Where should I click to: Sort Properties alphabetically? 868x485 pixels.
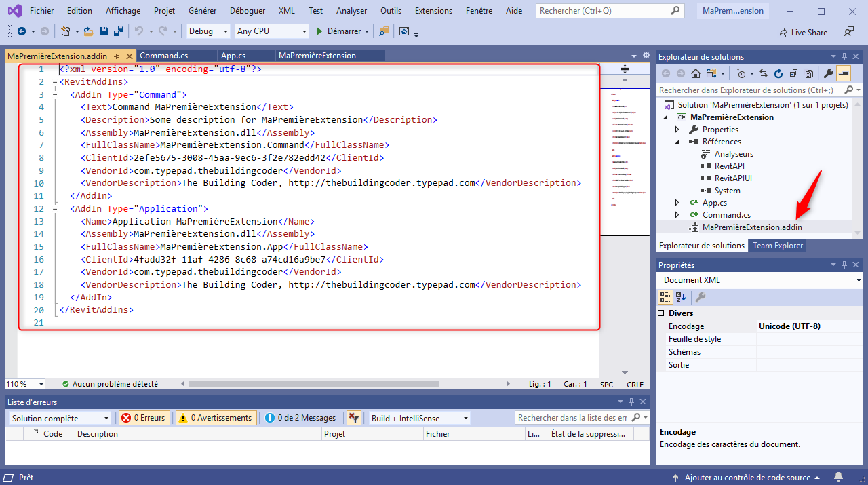[x=680, y=296]
